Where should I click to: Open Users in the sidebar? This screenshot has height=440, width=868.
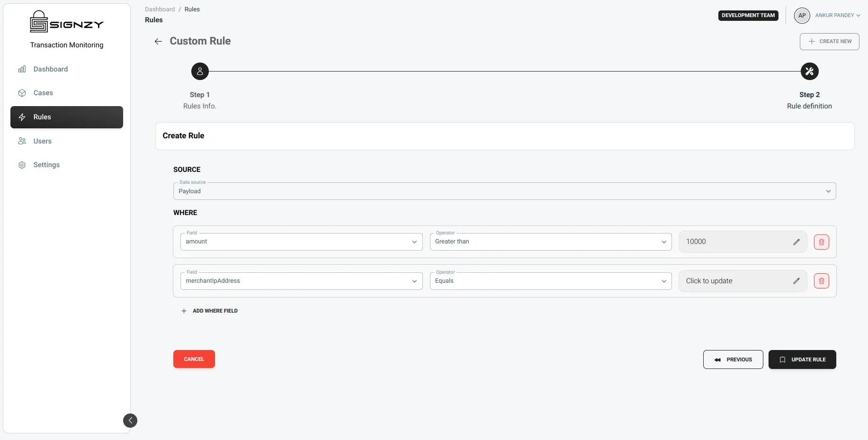point(67,141)
